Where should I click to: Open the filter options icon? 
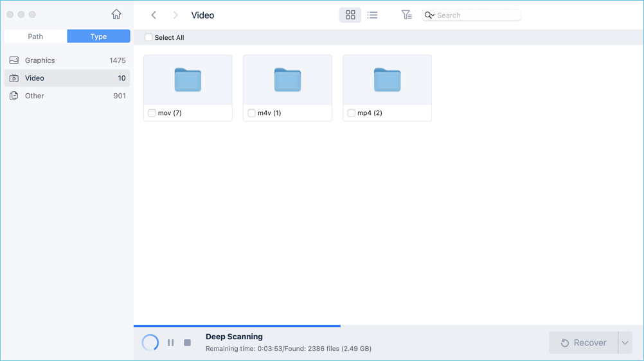406,15
